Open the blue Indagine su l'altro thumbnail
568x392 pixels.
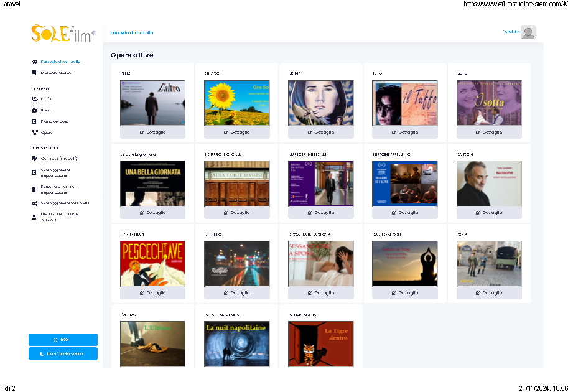click(405, 184)
